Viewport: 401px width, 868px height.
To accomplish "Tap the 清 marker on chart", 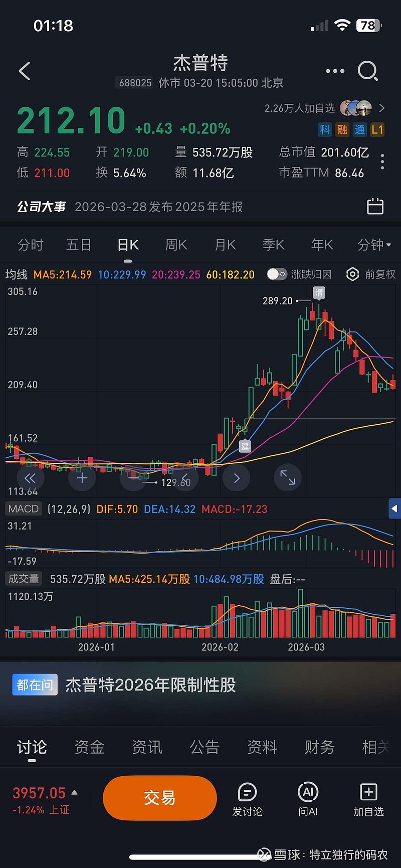I will click(319, 292).
